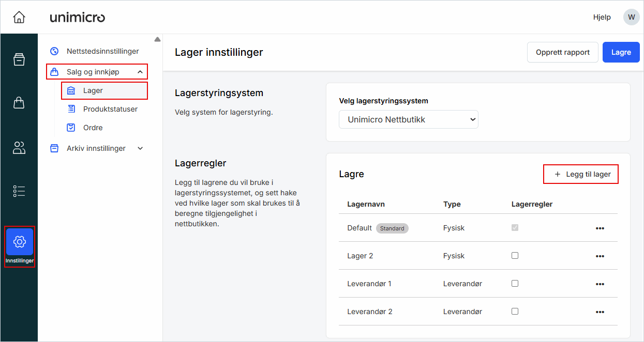Viewport: 644px width, 342px height.
Task: Open the shopping bag icon in the sidebar
Action: [x=19, y=102]
